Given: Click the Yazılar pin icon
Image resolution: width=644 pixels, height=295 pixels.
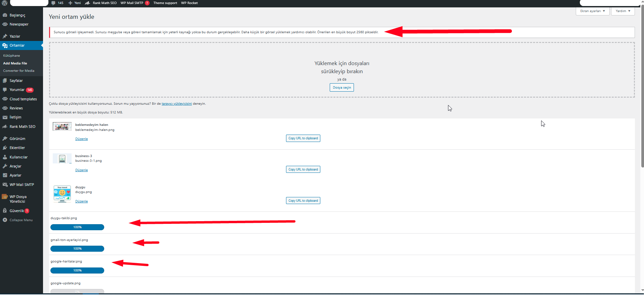Looking at the screenshot, I should pyautogui.click(x=5, y=36).
